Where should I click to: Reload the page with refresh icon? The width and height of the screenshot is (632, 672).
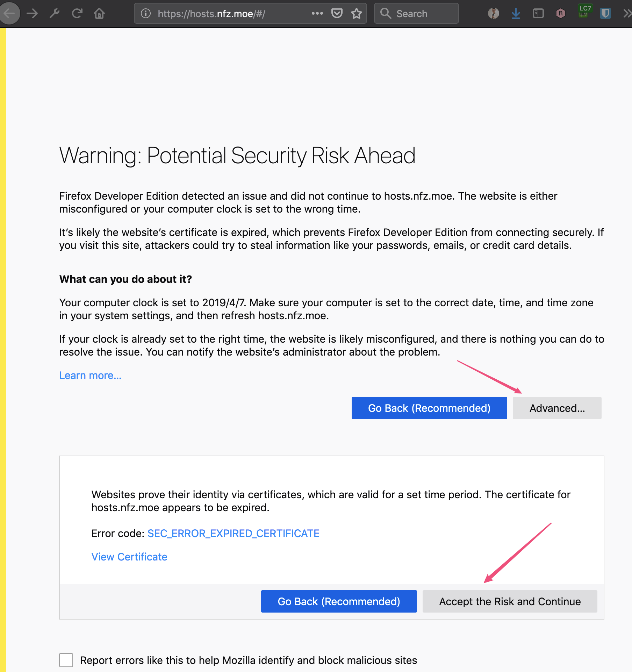click(77, 14)
